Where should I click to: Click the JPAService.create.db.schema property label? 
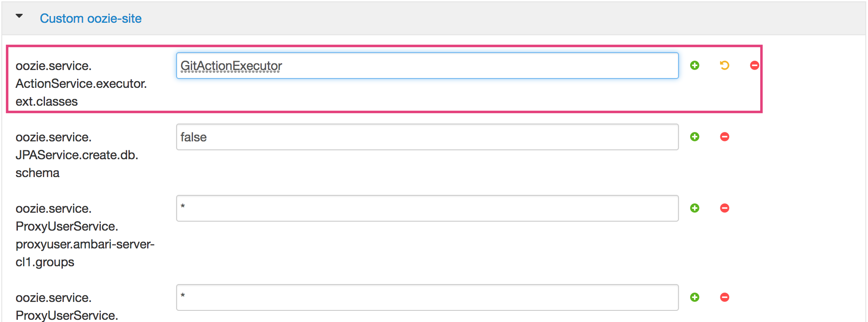pos(76,155)
